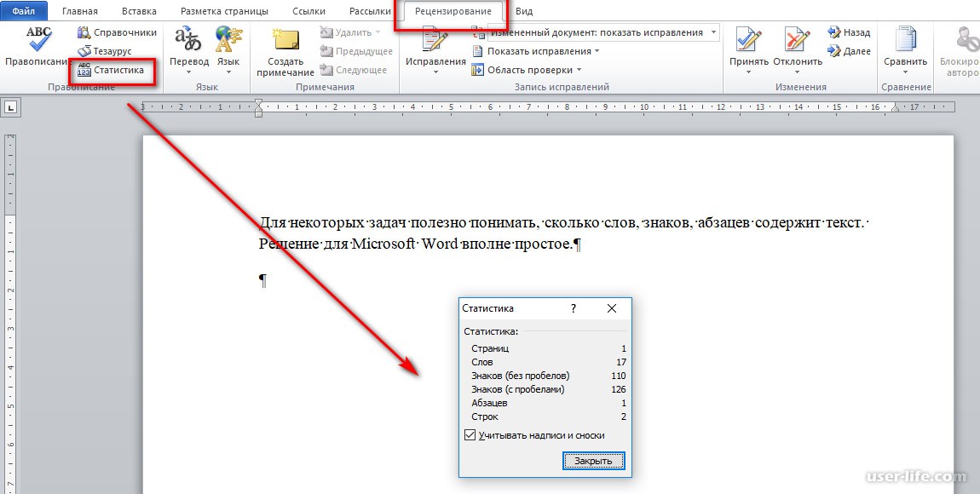Viewport: 980px width, 494px height.
Task: Switch to the Вид tab
Action: tap(524, 11)
